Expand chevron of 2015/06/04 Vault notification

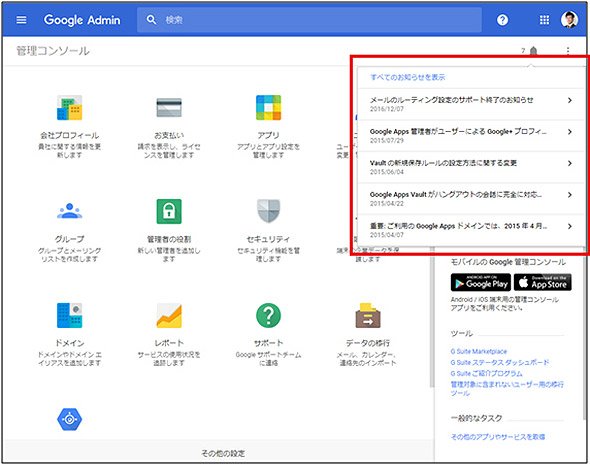pos(570,163)
